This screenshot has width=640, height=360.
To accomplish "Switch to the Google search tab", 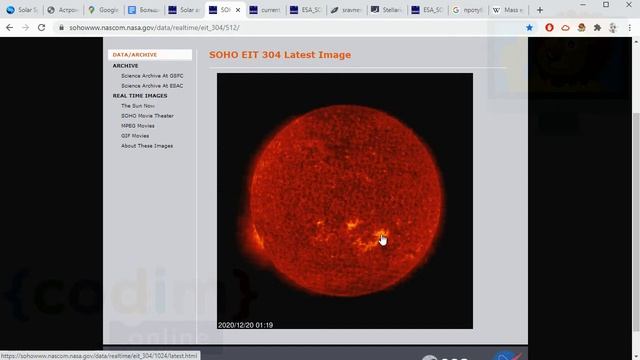I will coord(468,10).
